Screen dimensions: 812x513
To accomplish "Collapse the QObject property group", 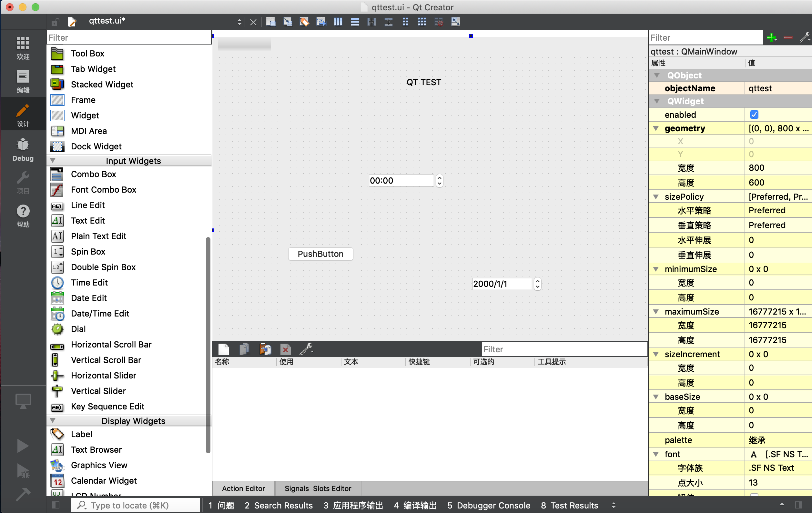I will [x=656, y=75].
